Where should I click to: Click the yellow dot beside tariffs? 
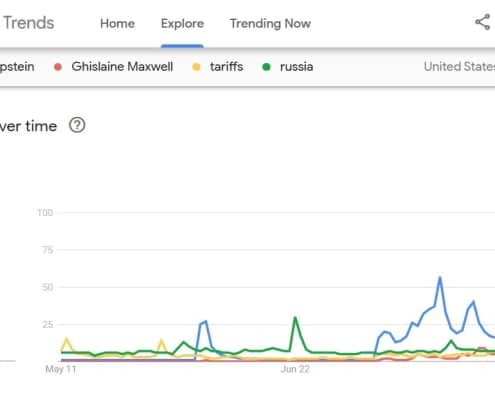coord(196,67)
